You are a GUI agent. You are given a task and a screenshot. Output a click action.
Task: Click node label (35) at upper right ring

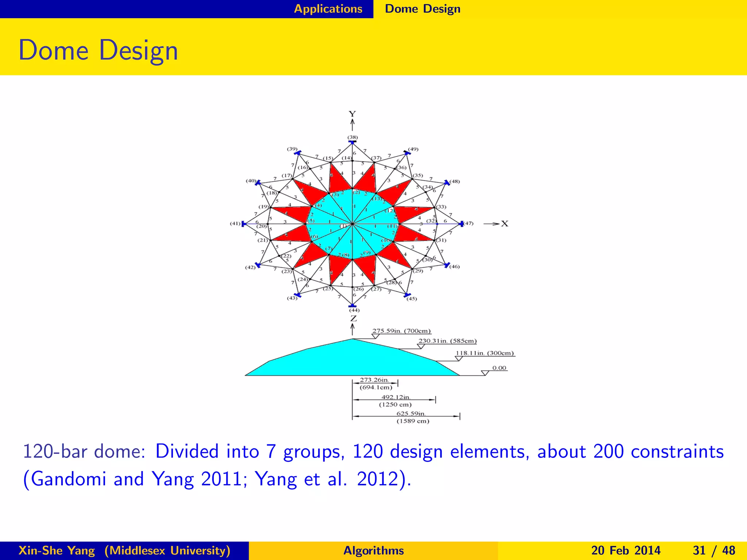click(x=418, y=175)
